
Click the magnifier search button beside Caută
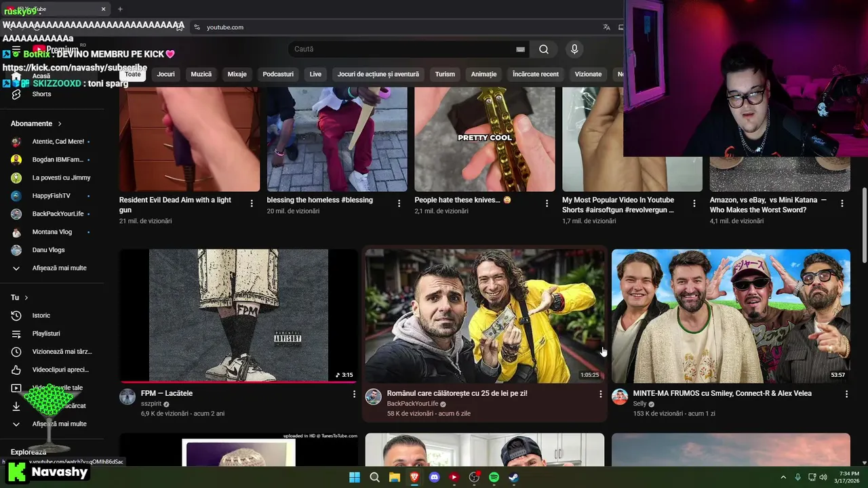coord(544,49)
